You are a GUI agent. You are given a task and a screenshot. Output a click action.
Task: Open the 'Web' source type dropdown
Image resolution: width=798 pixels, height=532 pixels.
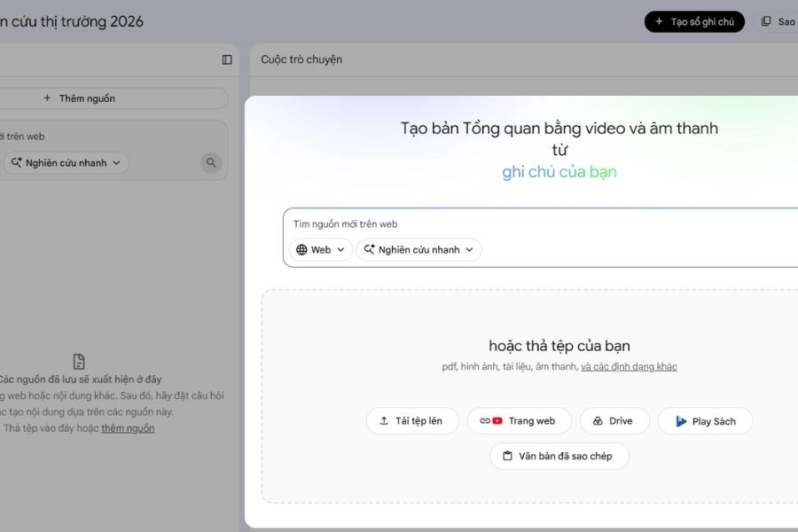[321, 250]
